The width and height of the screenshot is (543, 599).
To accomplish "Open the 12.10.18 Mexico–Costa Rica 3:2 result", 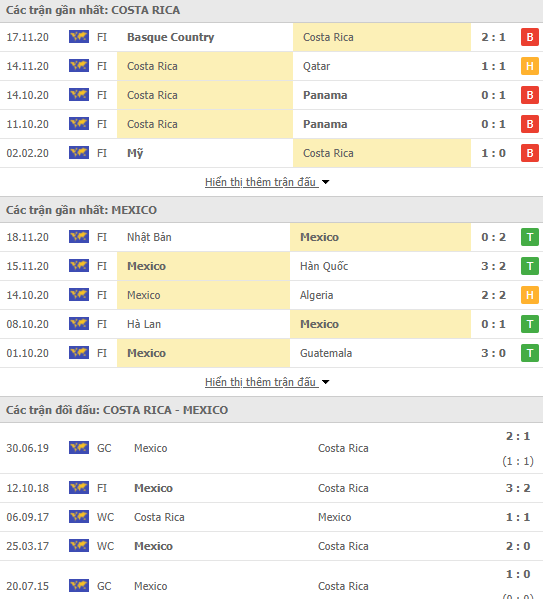I will [x=518, y=488].
